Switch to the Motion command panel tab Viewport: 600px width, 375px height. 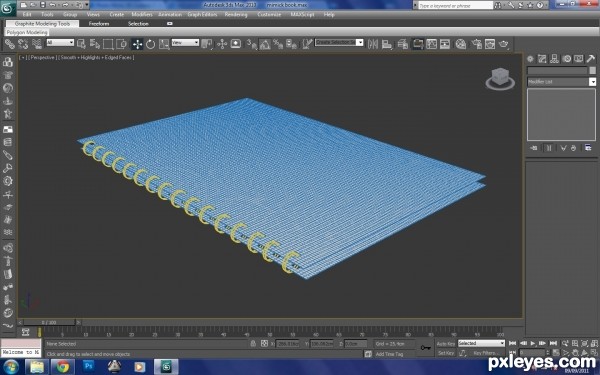pyautogui.click(x=566, y=59)
